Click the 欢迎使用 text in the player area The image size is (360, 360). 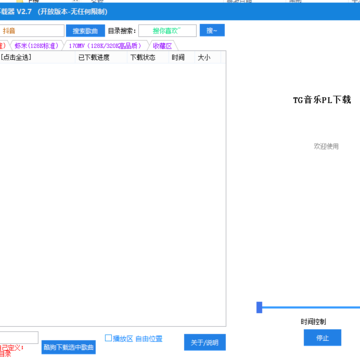[x=326, y=146]
